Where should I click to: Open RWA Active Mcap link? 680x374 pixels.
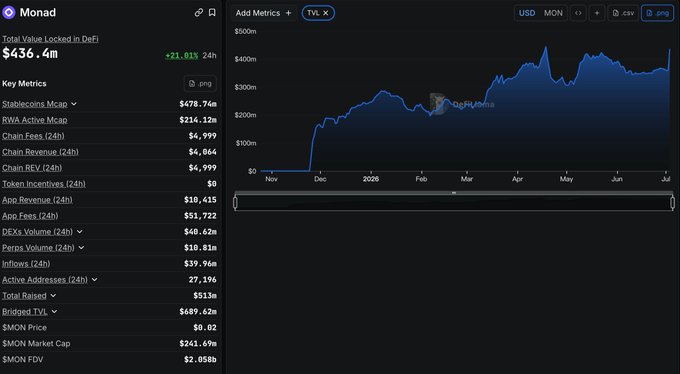coord(35,120)
